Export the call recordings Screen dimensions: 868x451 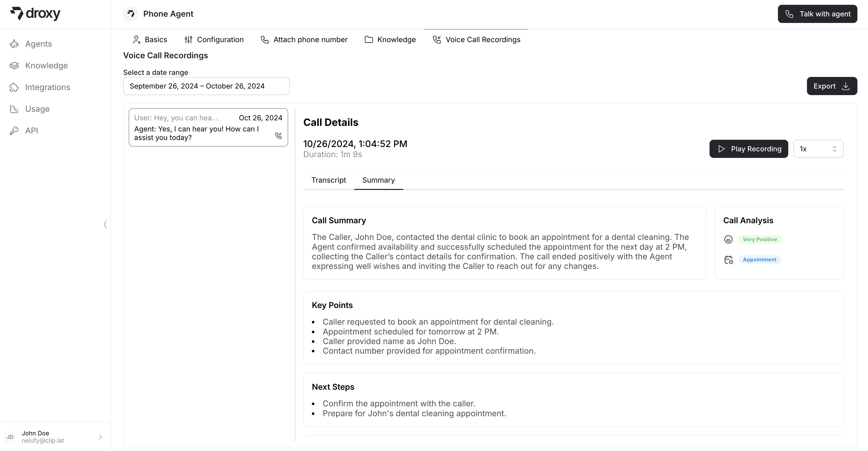point(831,86)
